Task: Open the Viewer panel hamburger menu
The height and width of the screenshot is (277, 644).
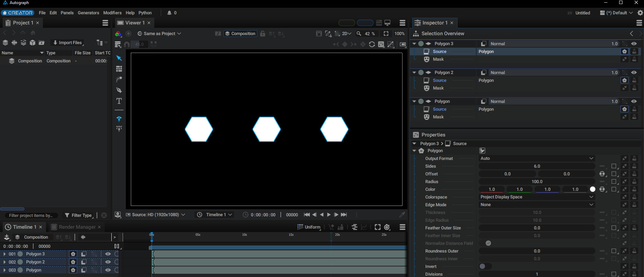Action: click(x=402, y=23)
